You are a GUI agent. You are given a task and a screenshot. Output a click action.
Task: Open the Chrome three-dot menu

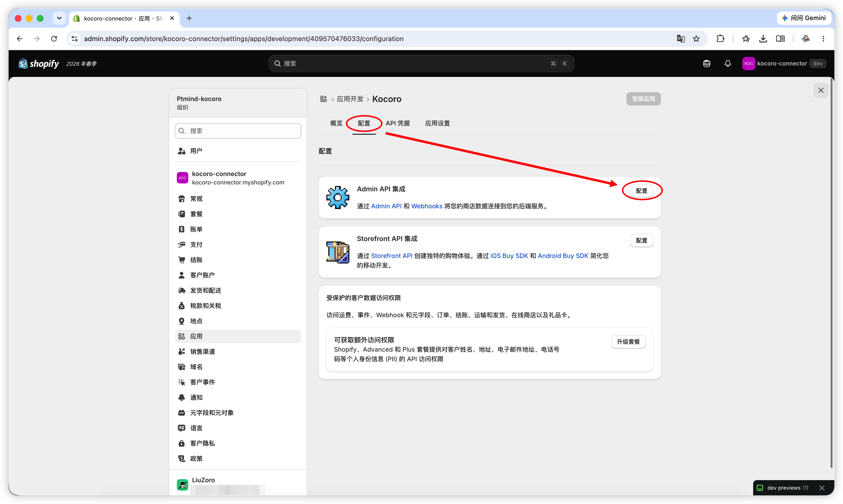(823, 39)
